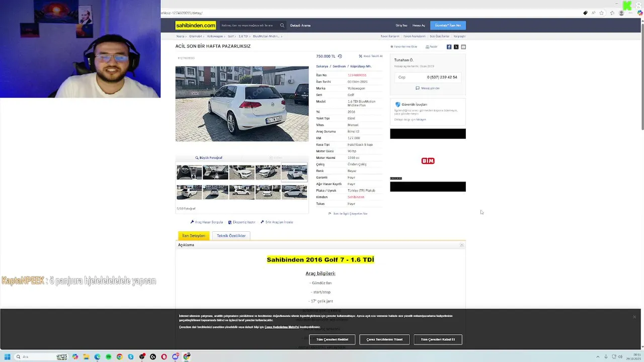The image size is (644, 362).
Task: Open Favori Aramalarım menu item
Action: coord(415,36)
